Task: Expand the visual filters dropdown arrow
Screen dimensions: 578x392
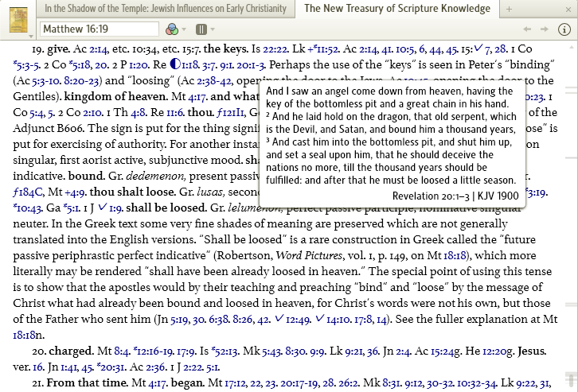Action: 184,29
